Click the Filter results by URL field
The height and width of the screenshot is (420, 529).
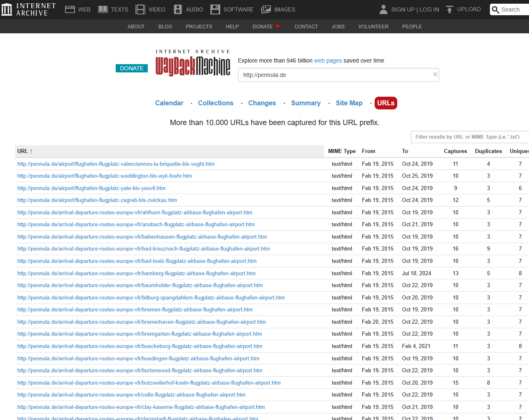(470, 137)
